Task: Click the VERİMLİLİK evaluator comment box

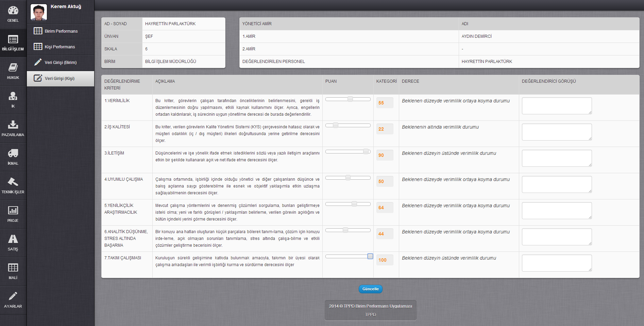Action: (557, 106)
